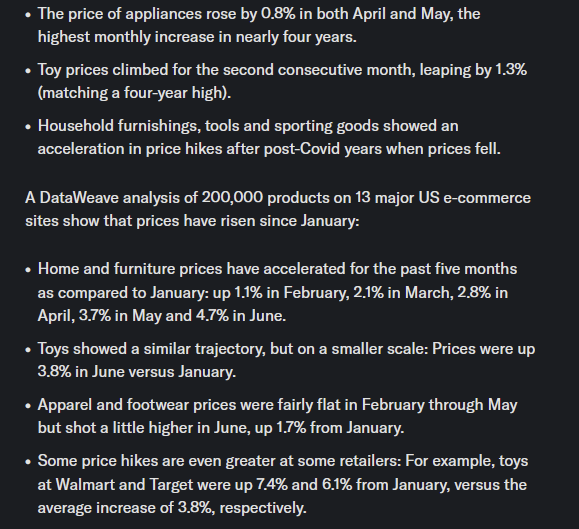Click the bullet before 'Toys showed a similar trajectory'
This screenshot has height=529, width=579.
(x=28, y=350)
